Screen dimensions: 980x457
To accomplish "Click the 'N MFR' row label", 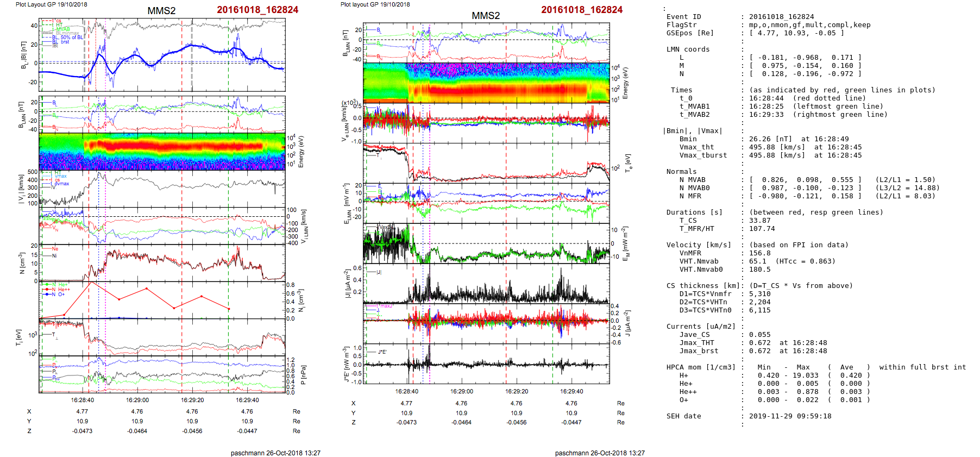I will [690, 196].
